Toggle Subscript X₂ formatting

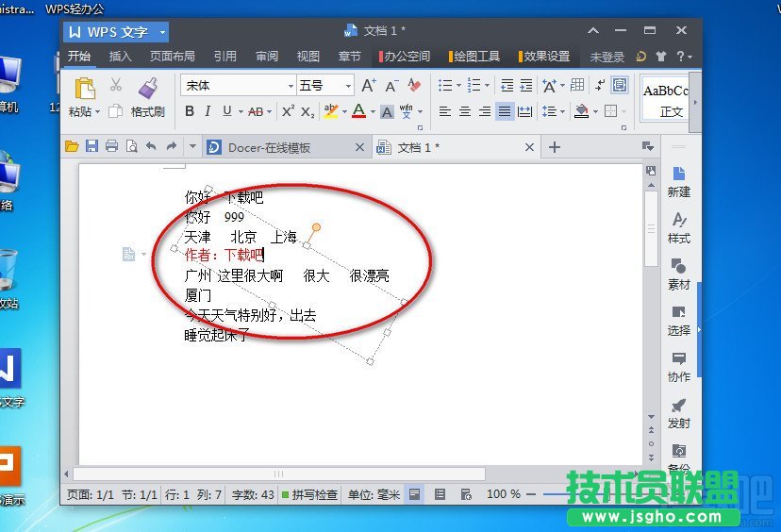coord(307,112)
